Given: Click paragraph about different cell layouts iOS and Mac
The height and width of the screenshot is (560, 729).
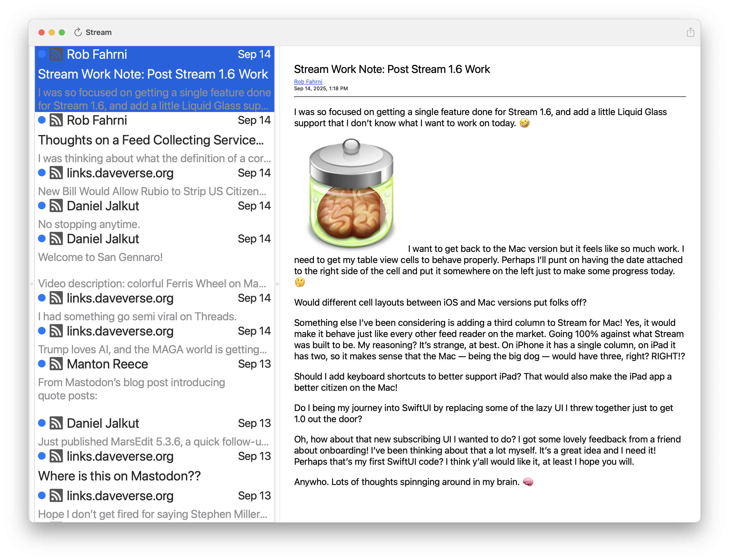Looking at the screenshot, I should [440, 302].
